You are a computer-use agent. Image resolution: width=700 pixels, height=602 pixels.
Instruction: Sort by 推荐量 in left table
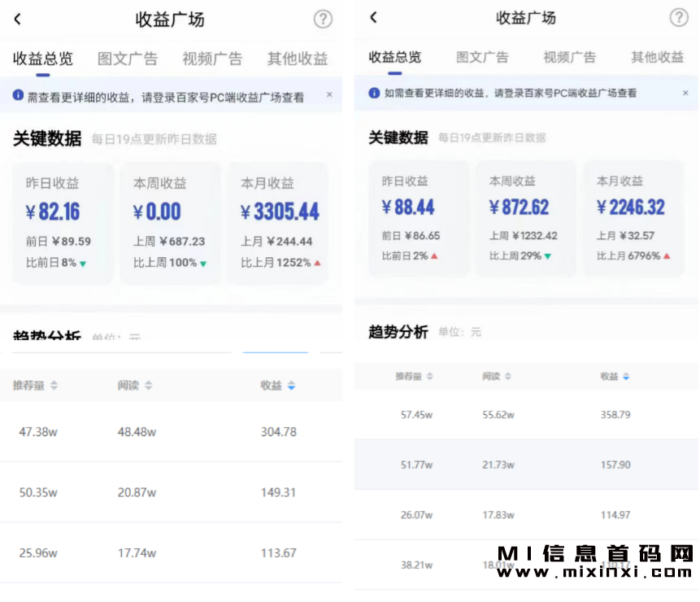pyautogui.click(x=35, y=386)
